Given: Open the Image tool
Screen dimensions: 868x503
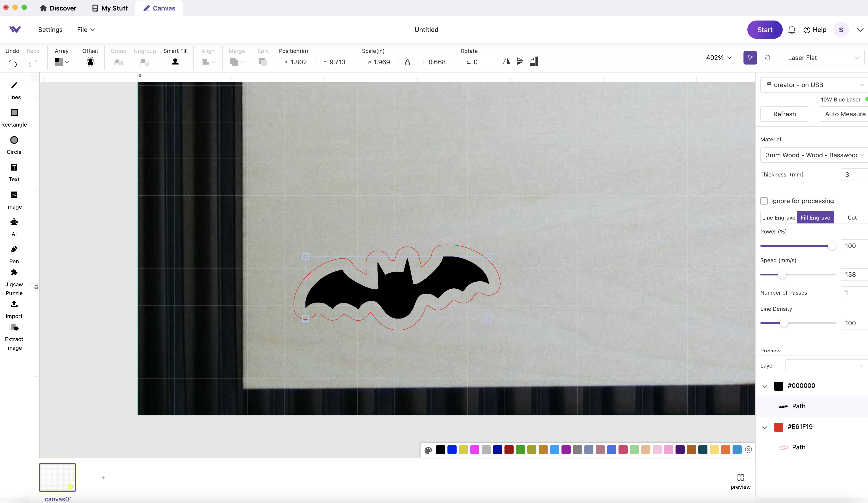Looking at the screenshot, I should click(x=14, y=200).
